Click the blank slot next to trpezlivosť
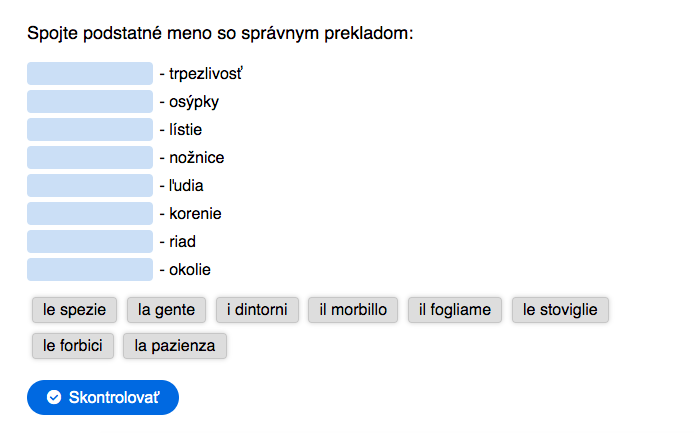 (x=90, y=73)
